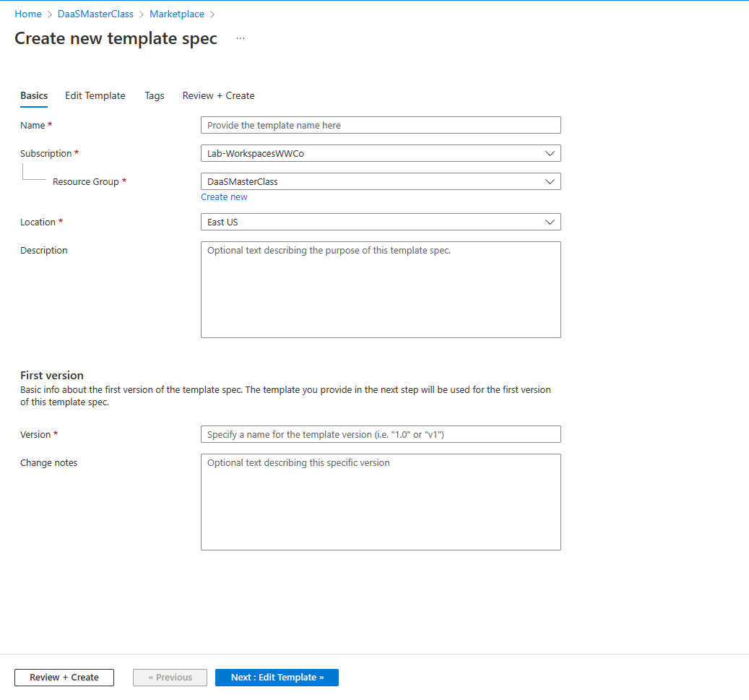This screenshot has width=749, height=700.
Task: Switch to the Edit Template tab
Action: [x=95, y=96]
